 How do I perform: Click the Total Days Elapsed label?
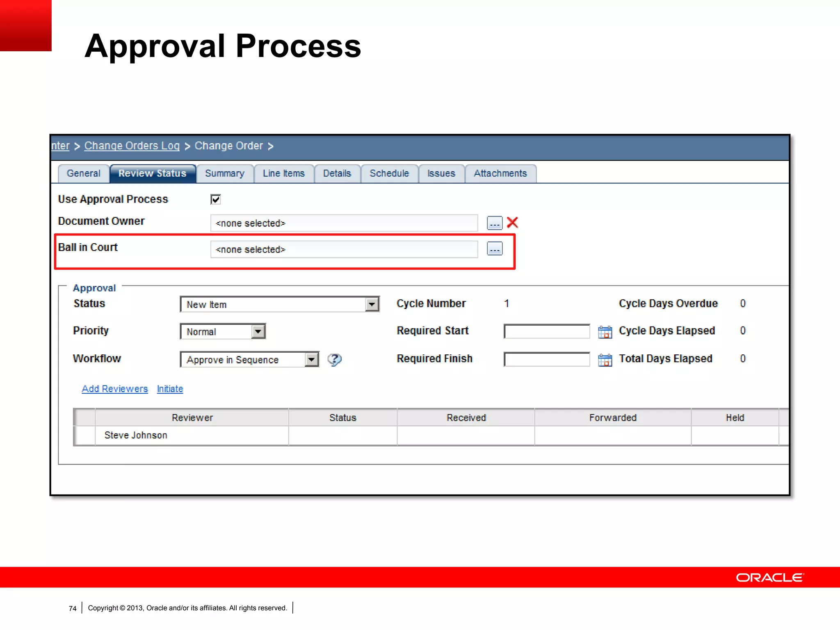665,358
